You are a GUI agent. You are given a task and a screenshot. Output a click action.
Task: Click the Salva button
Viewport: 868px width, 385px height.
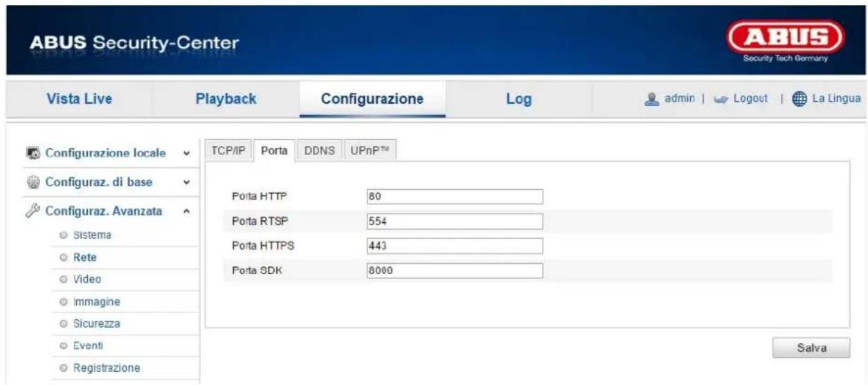coord(811,348)
